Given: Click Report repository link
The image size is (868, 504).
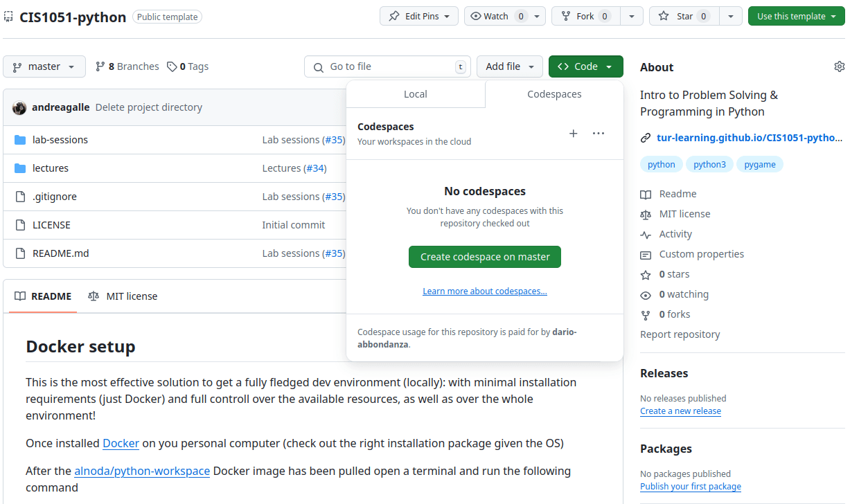Looking at the screenshot, I should pos(680,334).
